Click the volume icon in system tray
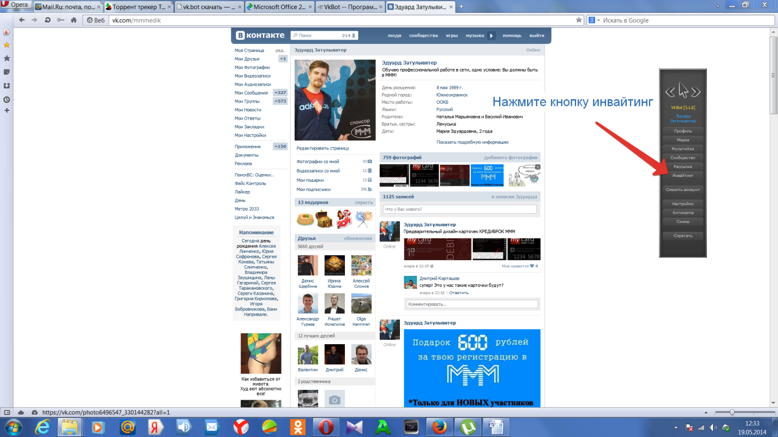This screenshot has height=437, width=778. click(x=713, y=428)
